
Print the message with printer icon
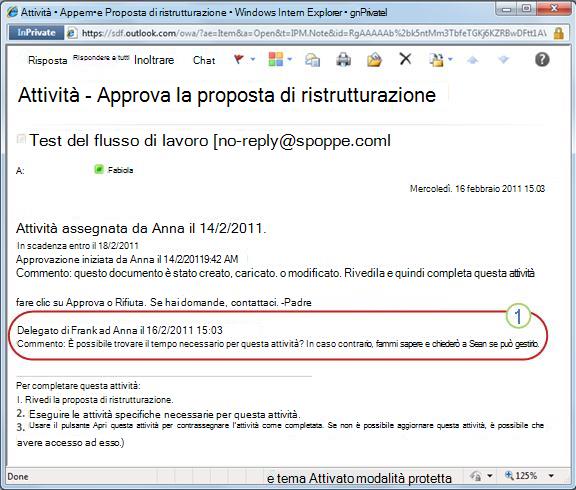click(x=343, y=60)
